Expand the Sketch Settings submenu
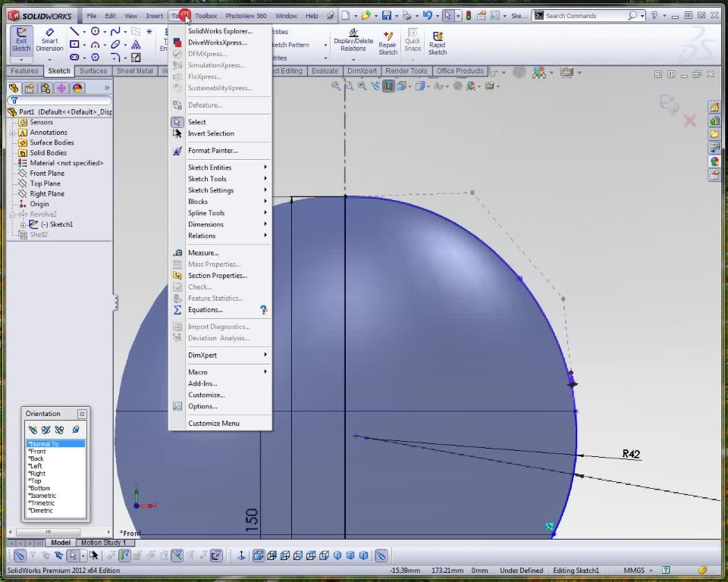Image resolution: width=728 pixels, height=582 pixels. [x=220, y=189]
